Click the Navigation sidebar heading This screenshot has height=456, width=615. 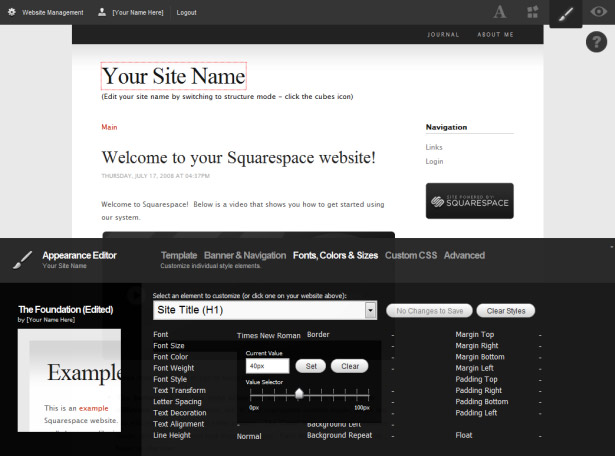[x=446, y=127]
